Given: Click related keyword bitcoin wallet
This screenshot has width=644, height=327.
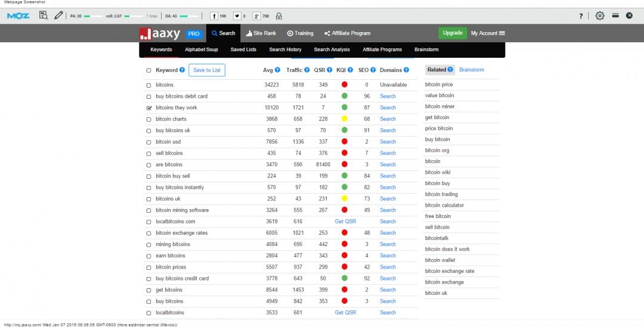Looking at the screenshot, I should point(440,260).
